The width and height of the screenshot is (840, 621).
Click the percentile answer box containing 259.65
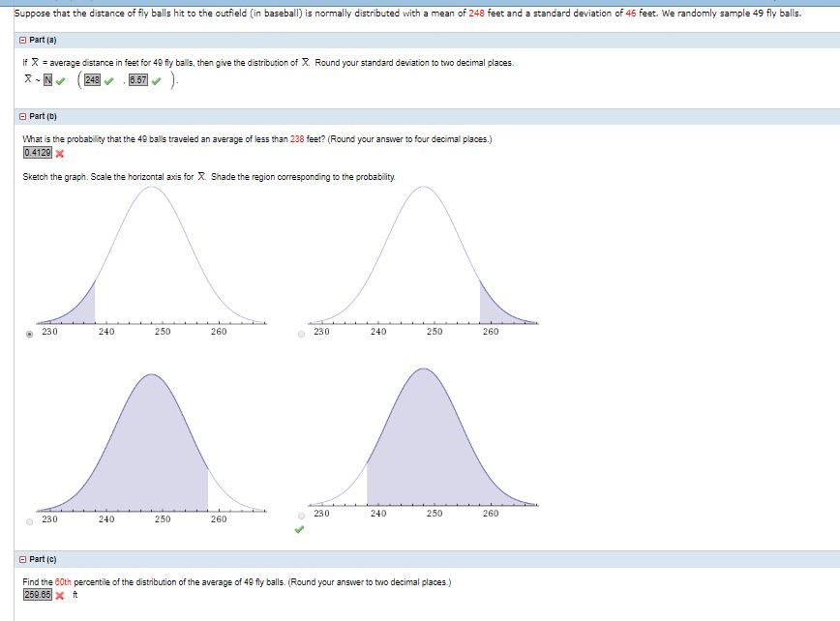tap(38, 595)
